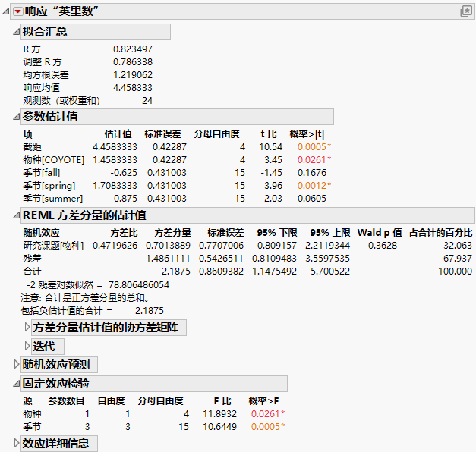Click the 概率>|t| column header
Viewport: 476px width, 452px height.
307,134
